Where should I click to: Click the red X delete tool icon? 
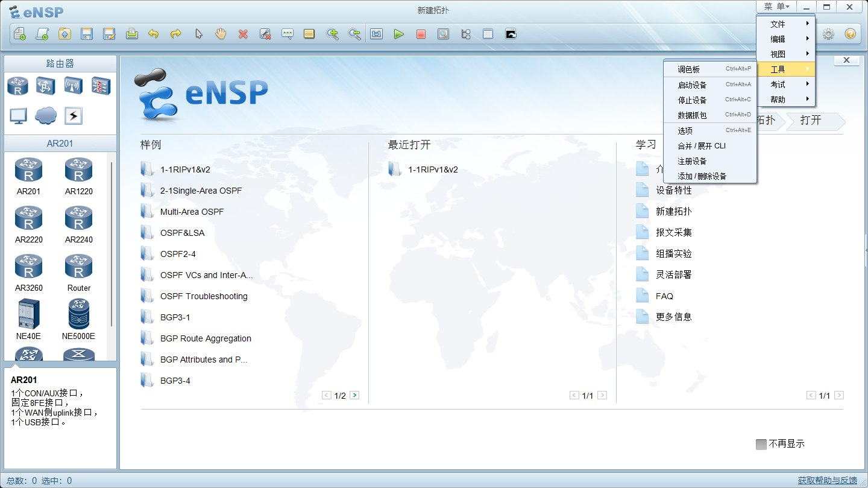243,34
